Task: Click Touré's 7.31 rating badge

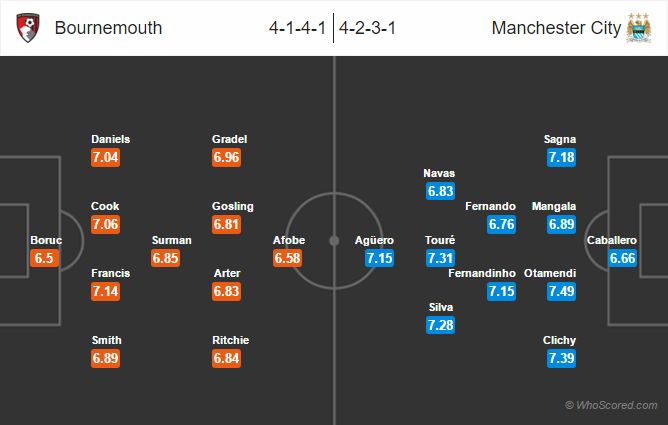Action: pyautogui.click(x=440, y=258)
